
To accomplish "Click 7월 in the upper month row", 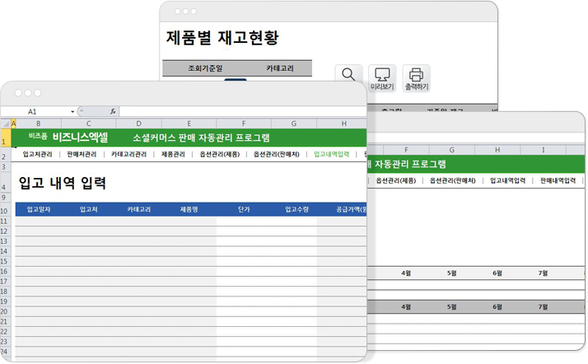I will click(543, 273).
